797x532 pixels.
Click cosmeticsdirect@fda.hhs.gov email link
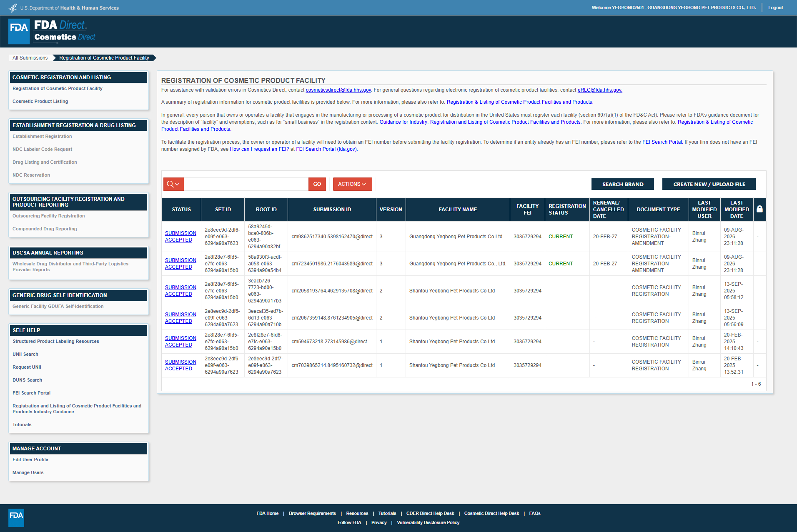pyautogui.click(x=338, y=90)
